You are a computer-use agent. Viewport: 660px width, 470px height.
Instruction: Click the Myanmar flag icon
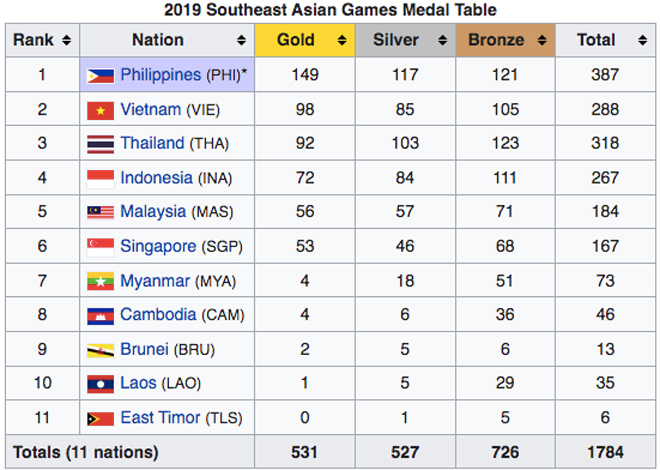click(x=100, y=281)
